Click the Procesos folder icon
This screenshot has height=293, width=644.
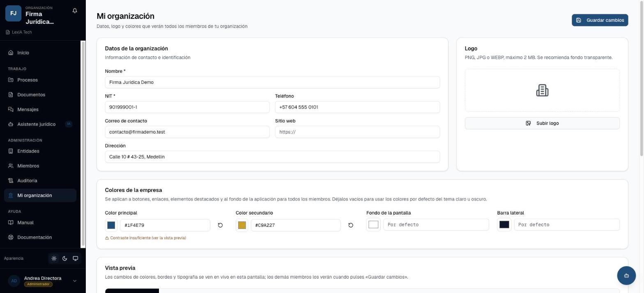[x=11, y=80]
